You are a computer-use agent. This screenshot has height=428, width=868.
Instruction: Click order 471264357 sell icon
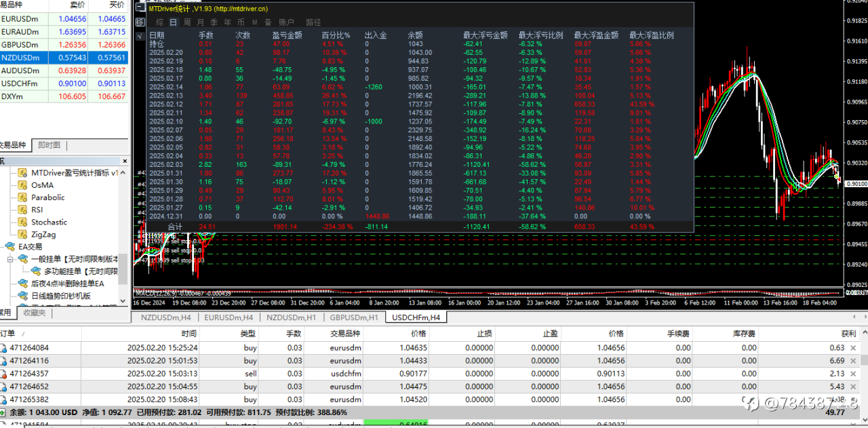(x=5, y=374)
